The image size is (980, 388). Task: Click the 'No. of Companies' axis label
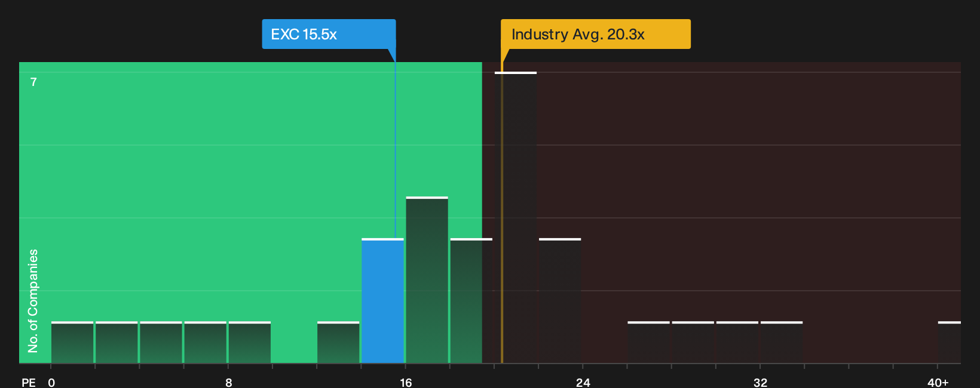pyautogui.click(x=33, y=301)
